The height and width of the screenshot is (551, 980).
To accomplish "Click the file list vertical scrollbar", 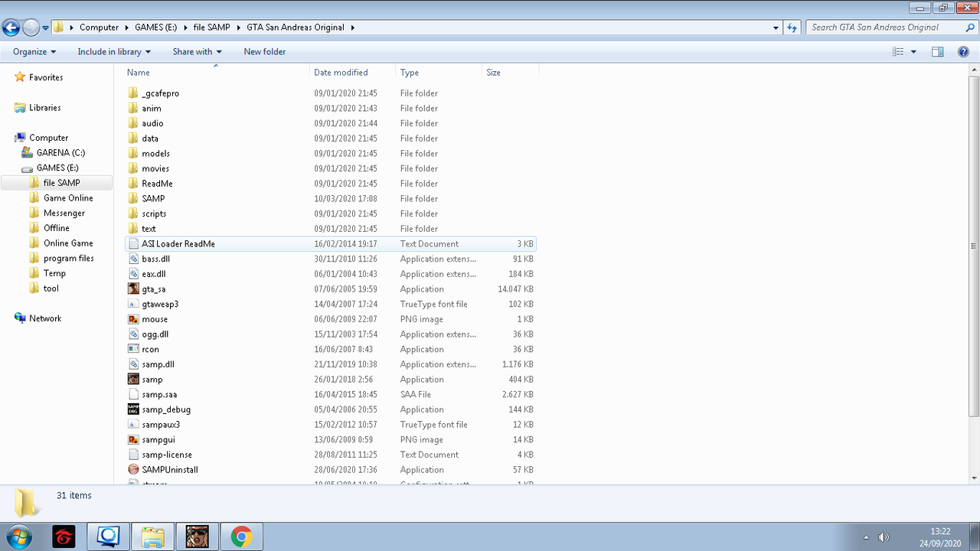I will point(974,246).
